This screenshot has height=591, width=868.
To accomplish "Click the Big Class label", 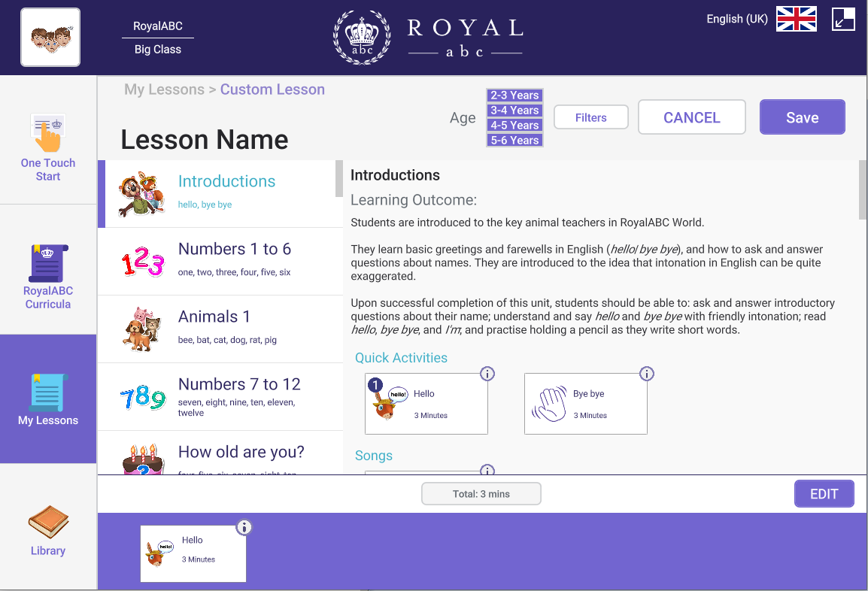I will pyautogui.click(x=158, y=50).
